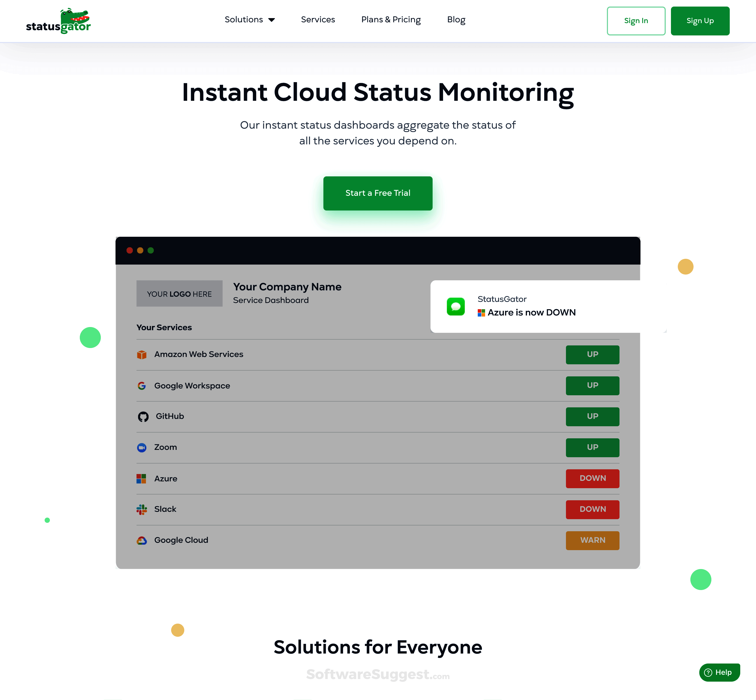756x700 pixels.
Task: Click the Zoom camera icon
Action: [x=142, y=447]
